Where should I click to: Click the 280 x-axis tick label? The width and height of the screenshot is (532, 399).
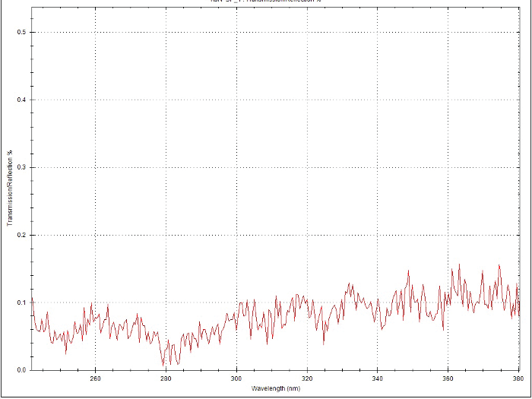[x=166, y=378]
